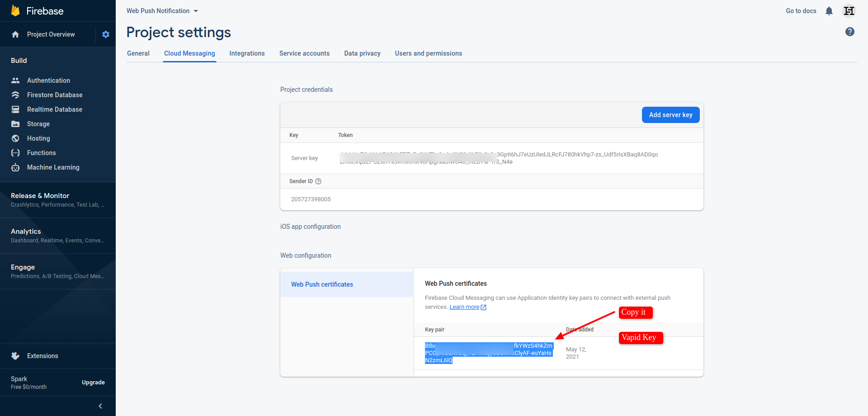This screenshot has height=416, width=868.
Task: Click the Project credentials heading
Action: pos(307,90)
